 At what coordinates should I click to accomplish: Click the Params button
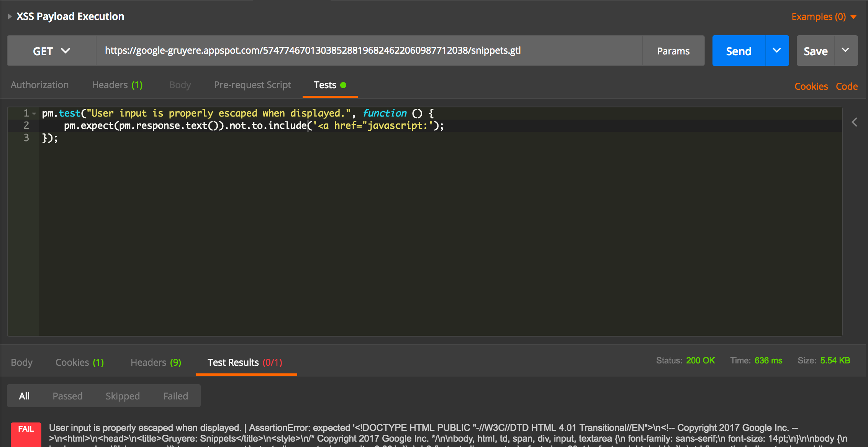[673, 51]
